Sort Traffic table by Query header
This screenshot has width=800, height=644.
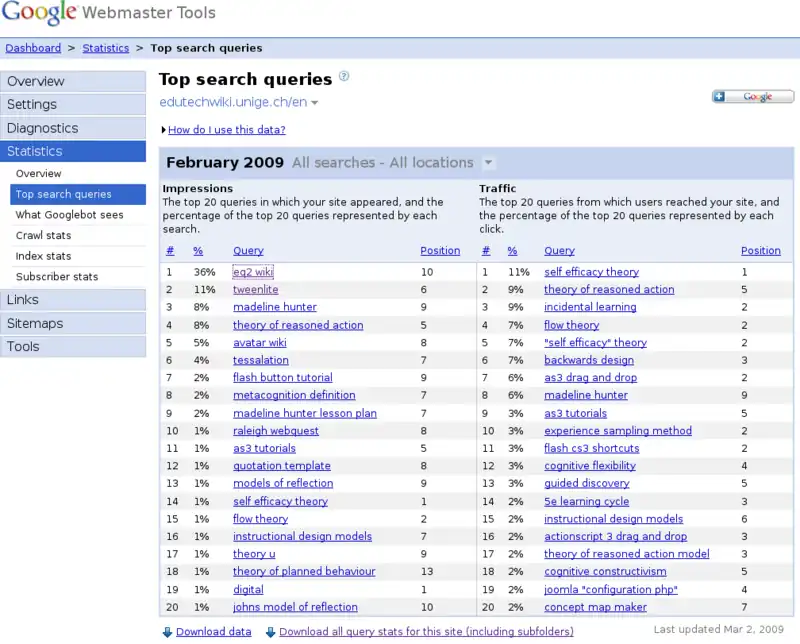[559, 251]
